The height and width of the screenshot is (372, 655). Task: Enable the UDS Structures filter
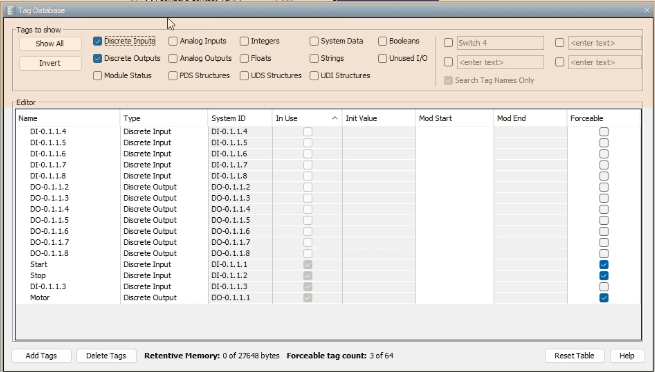point(244,76)
